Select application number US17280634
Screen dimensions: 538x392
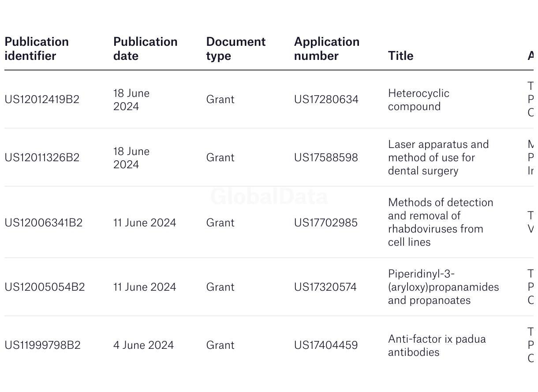coord(326,100)
